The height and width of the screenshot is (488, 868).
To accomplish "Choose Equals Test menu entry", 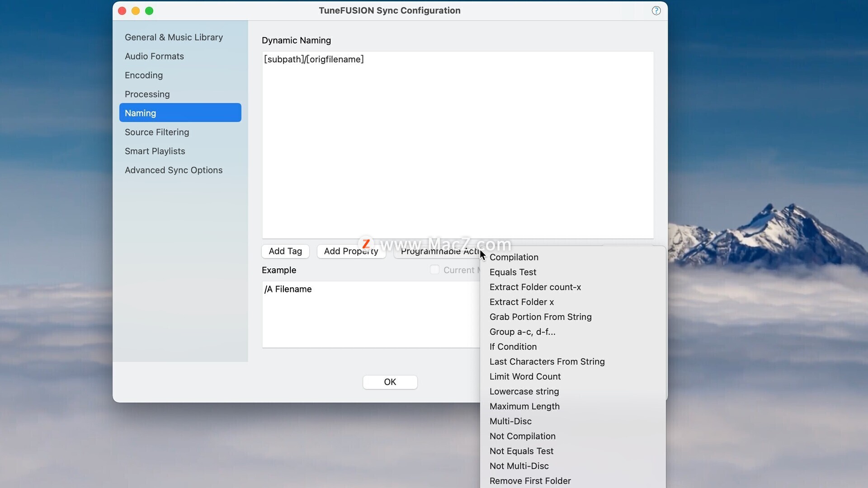I will 573,272.
